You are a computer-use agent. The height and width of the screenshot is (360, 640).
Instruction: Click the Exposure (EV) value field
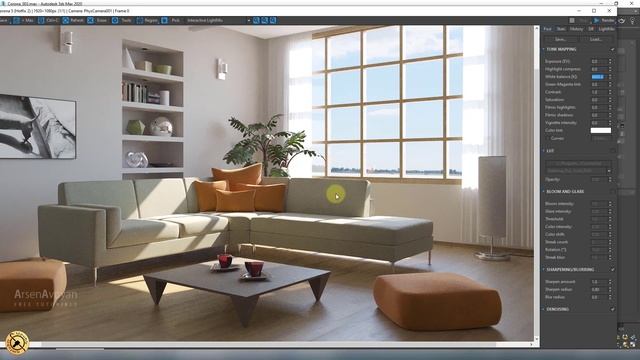point(598,61)
